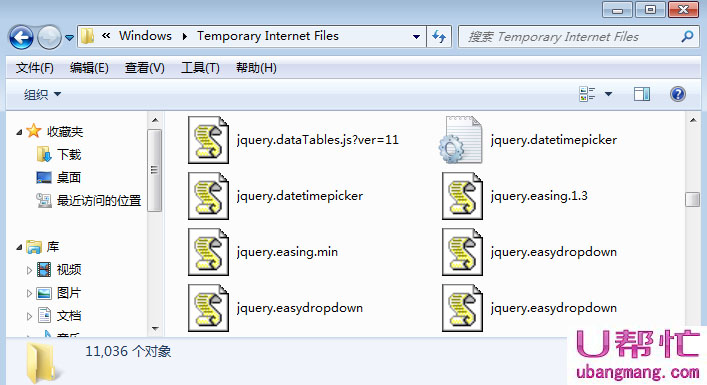Image resolution: width=707 pixels, height=385 pixels.
Task: Click the sidebar scrollbar thumb
Action: coord(155,170)
